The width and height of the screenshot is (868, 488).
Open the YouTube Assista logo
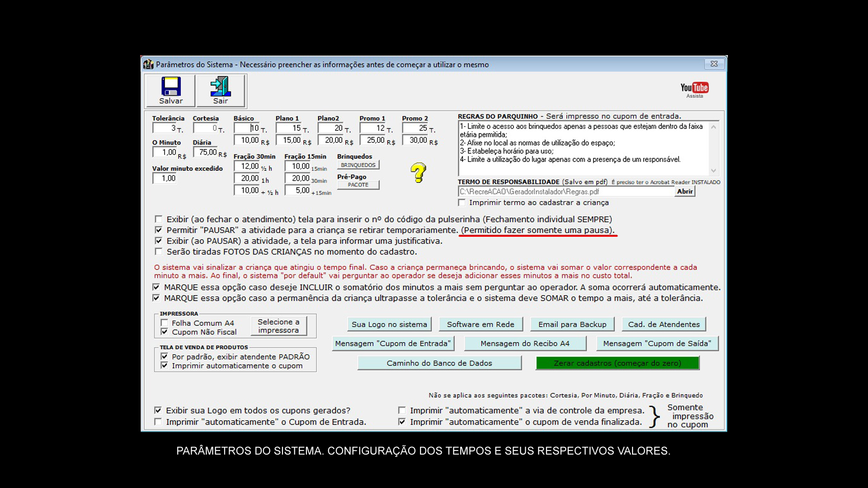pos(694,89)
